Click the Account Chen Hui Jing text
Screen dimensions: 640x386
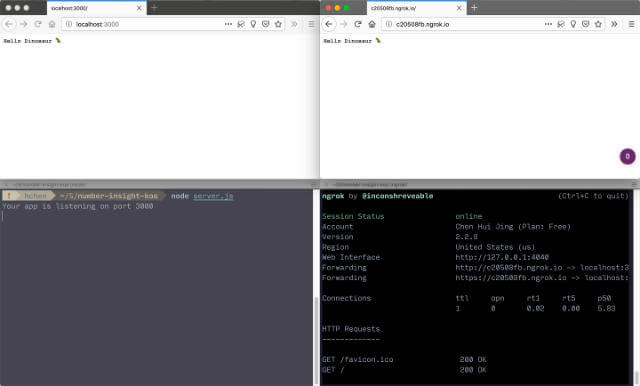click(513, 226)
